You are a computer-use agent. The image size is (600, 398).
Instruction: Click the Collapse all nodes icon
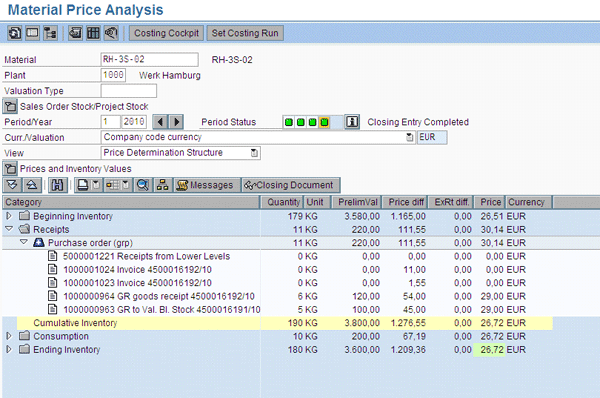pyautogui.click(x=32, y=185)
